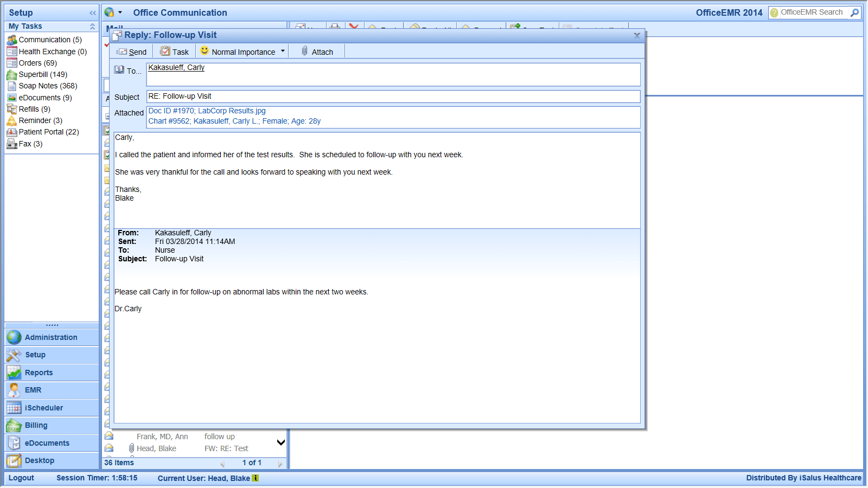Collapse the left Setup sidebar
This screenshot has width=868, height=488.
point(92,13)
